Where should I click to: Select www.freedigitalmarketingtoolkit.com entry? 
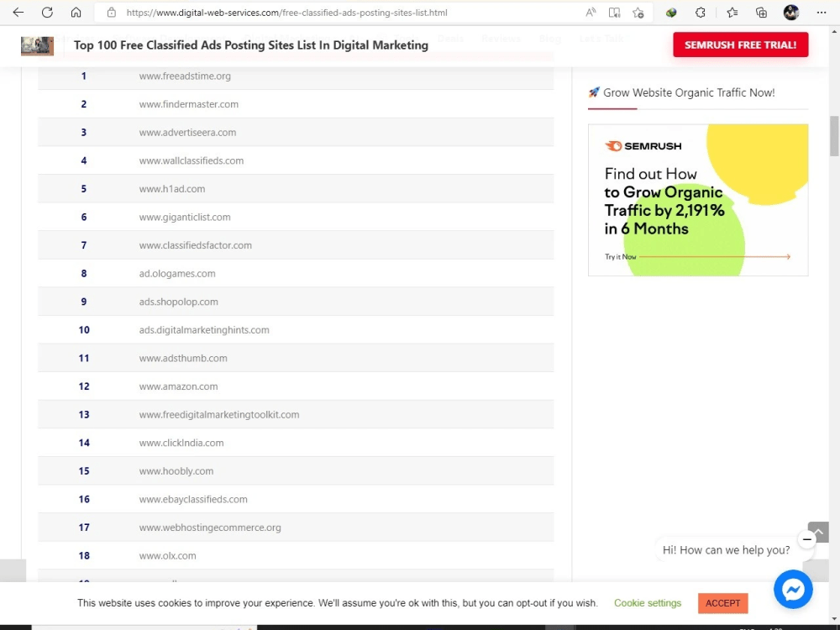pos(219,415)
